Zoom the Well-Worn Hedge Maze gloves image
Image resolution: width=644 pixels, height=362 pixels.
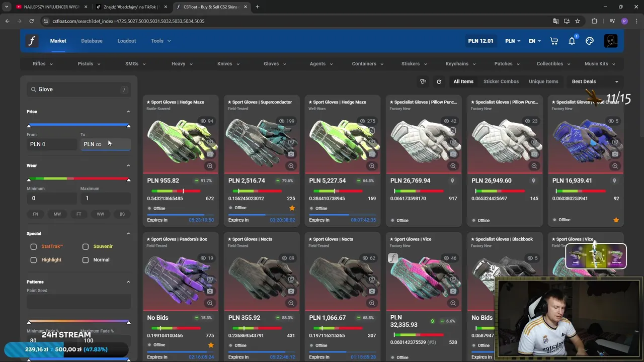(372, 166)
